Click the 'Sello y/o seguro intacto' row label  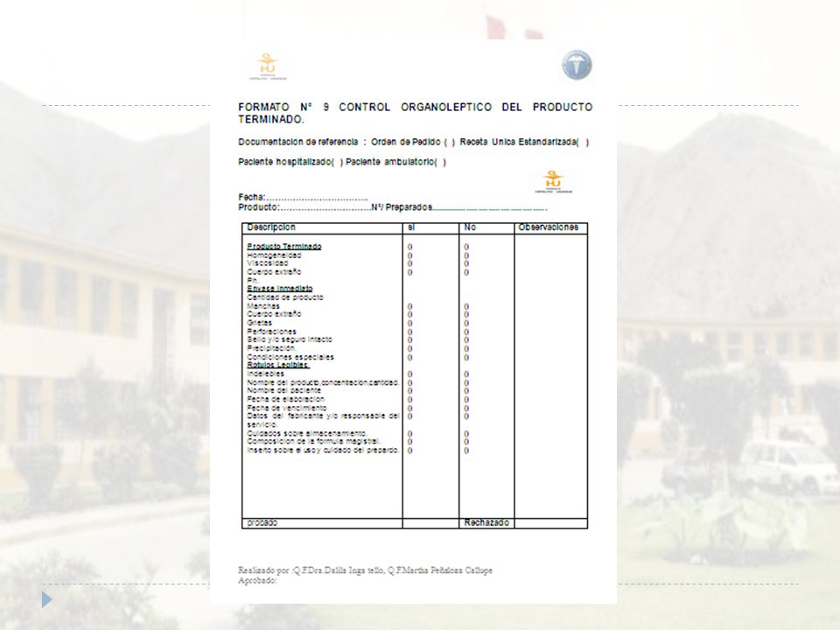click(x=290, y=339)
